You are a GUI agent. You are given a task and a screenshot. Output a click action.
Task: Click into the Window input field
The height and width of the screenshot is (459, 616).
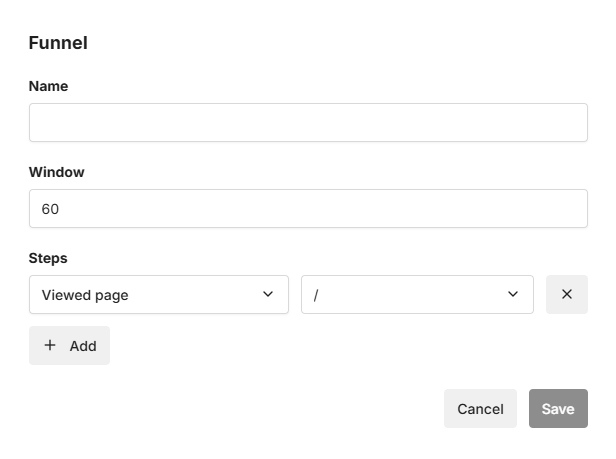[x=308, y=209]
